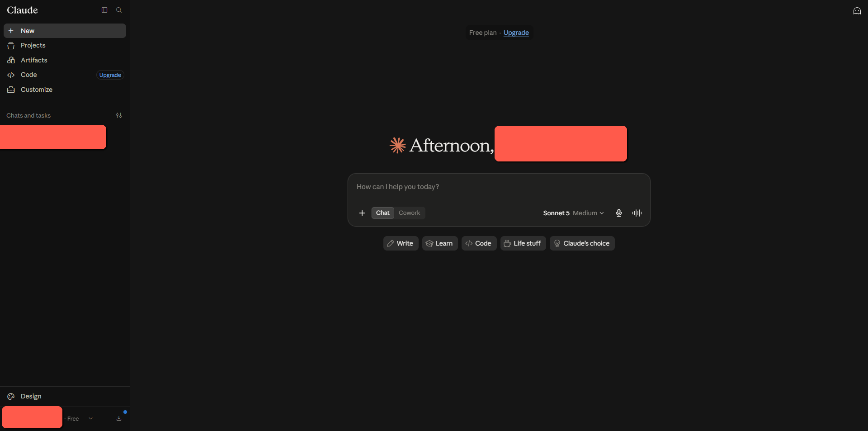Switch to Chat mode

pyautogui.click(x=383, y=213)
